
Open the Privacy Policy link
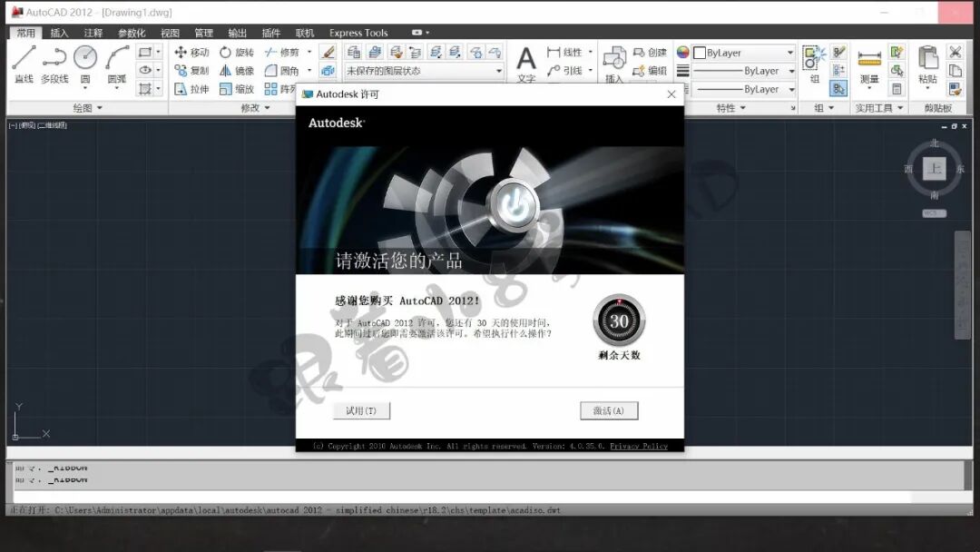[x=639, y=447]
